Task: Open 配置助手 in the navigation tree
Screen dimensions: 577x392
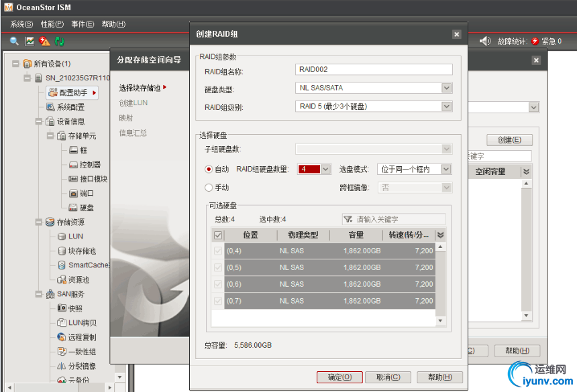Action: coord(72,92)
